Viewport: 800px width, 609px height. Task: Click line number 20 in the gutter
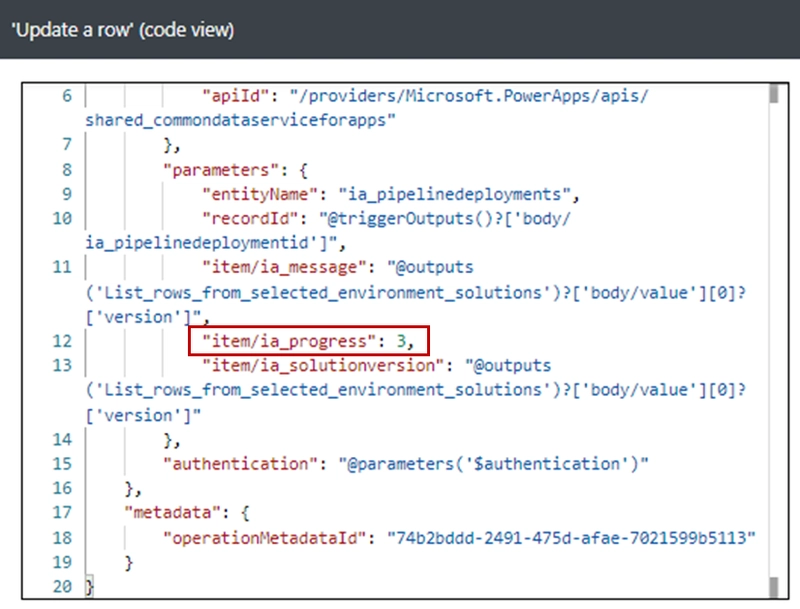[65, 587]
